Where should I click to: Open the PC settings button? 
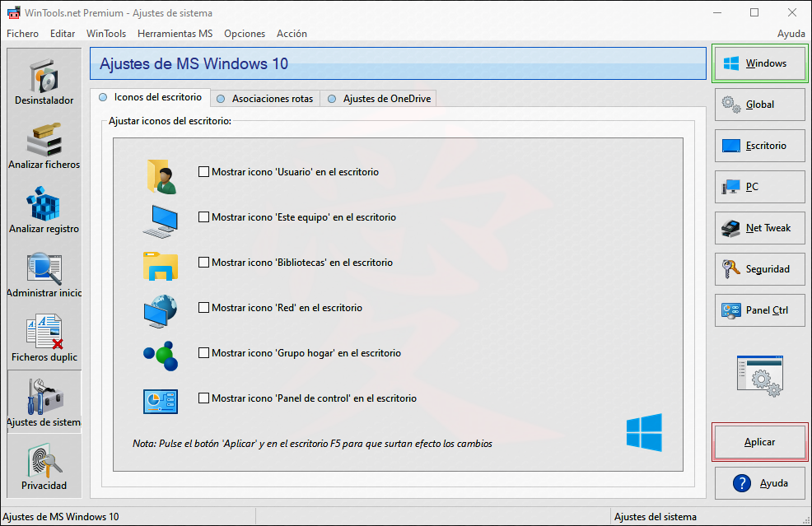(x=759, y=187)
